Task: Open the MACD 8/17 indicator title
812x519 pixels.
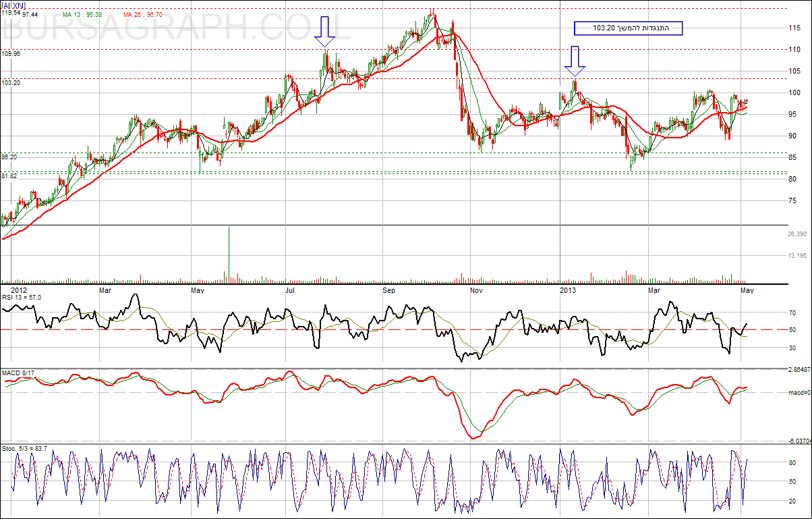Action: point(18,373)
